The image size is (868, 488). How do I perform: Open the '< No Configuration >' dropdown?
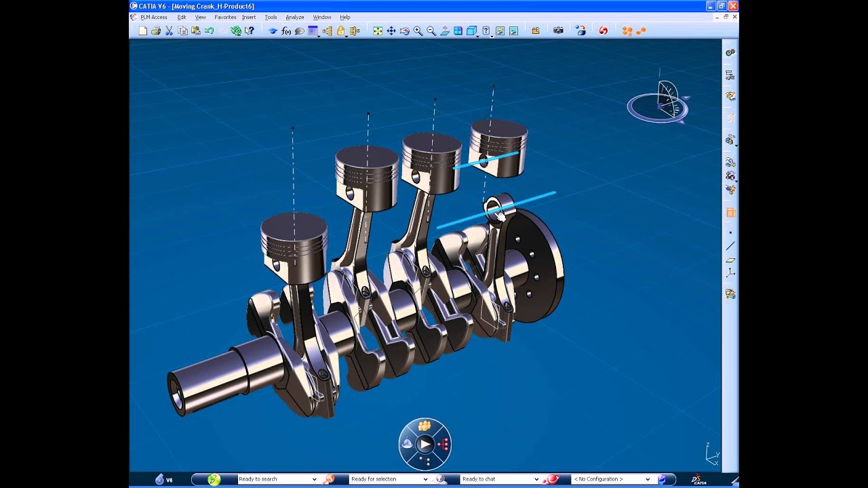tap(612, 479)
